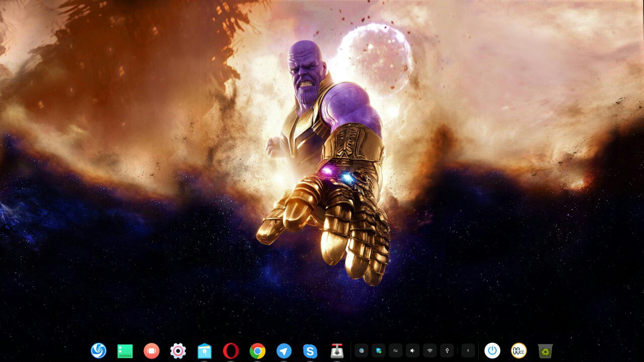Click the USB device tray icon

point(447,350)
